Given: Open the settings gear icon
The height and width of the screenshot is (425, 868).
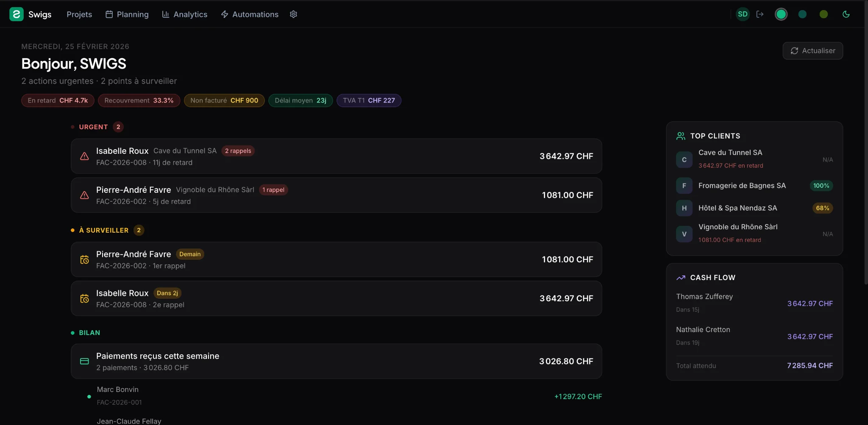Looking at the screenshot, I should coord(293,14).
